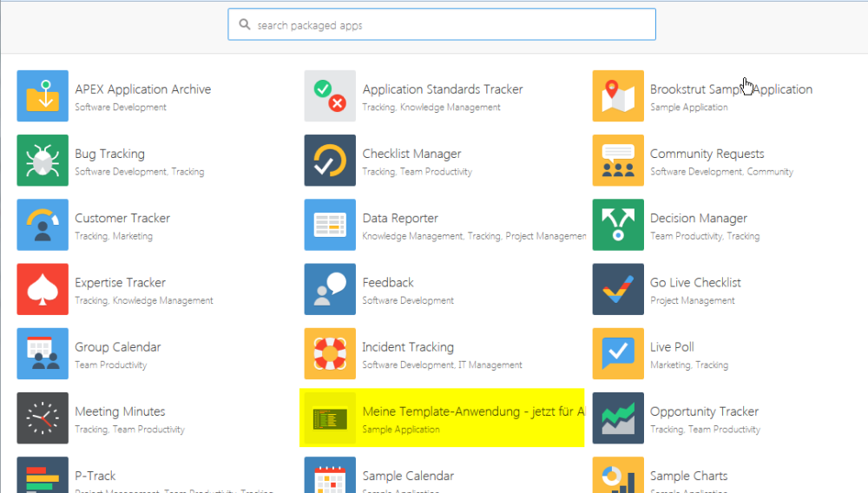Click the Bug Tracking app title
Image resolution: width=868 pixels, height=493 pixels.
109,154
